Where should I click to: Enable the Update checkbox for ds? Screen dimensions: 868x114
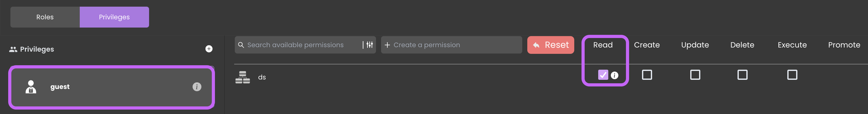(x=695, y=75)
